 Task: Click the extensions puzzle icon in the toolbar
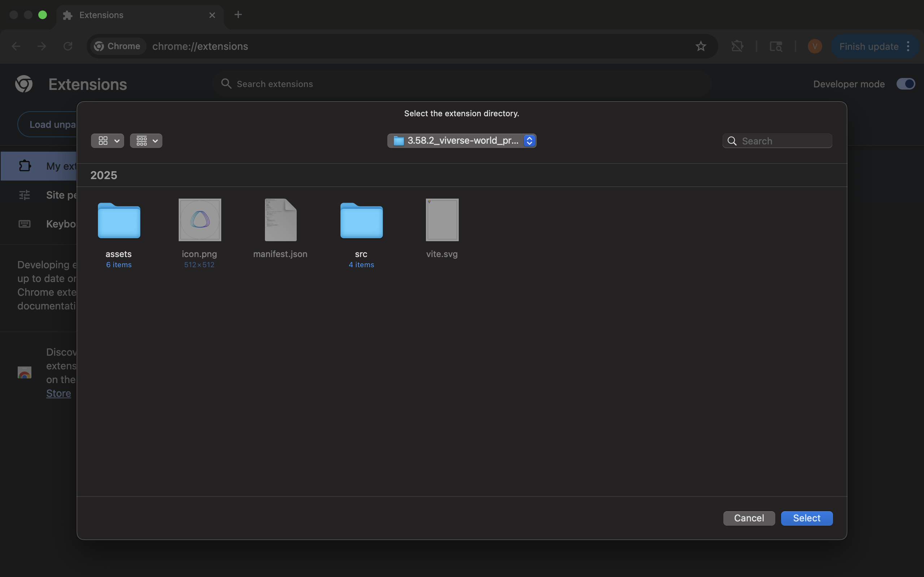pos(737,46)
